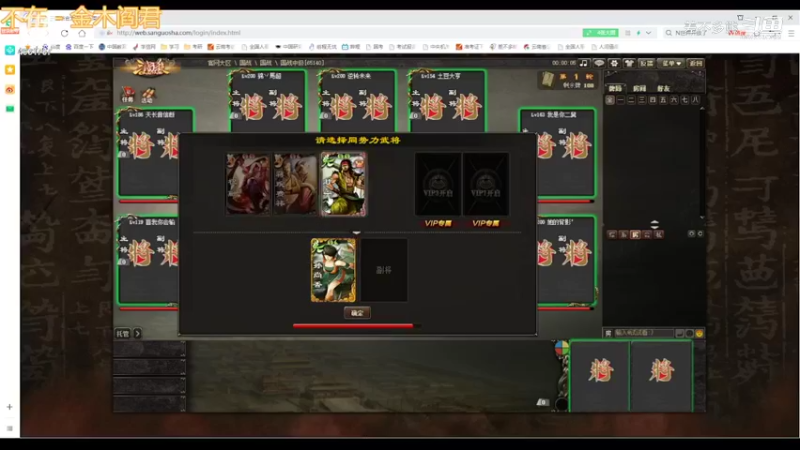The width and height of the screenshot is (800, 450).
Task: Open the dropdown chevron right of address bar
Action: click(648, 33)
